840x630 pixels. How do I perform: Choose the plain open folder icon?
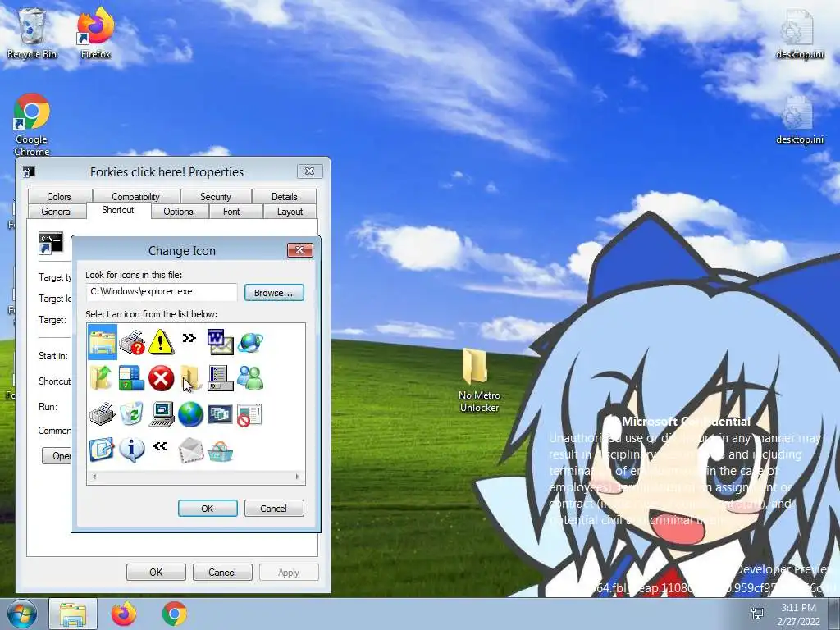190,378
